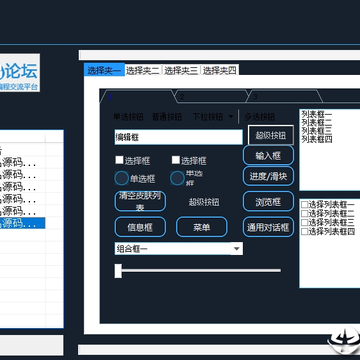Check the 选择列表框二 item
Image resolution: width=360 pixels, height=360 pixels.
305,213
